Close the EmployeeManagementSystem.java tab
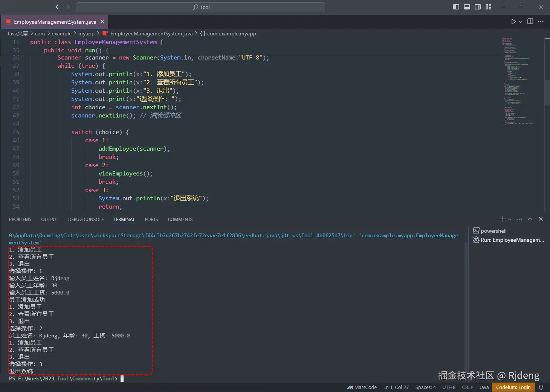The height and width of the screenshot is (392, 550). [102, 22]
